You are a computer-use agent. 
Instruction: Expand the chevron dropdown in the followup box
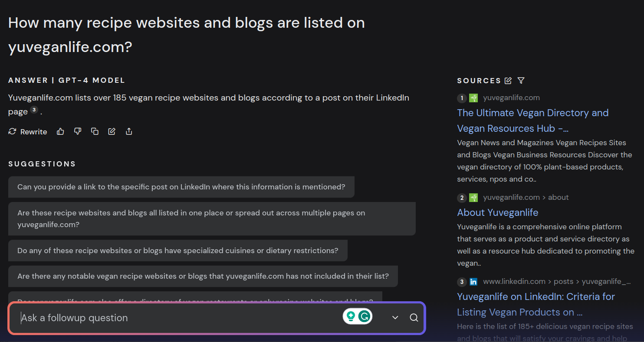(x=395, y=318)
